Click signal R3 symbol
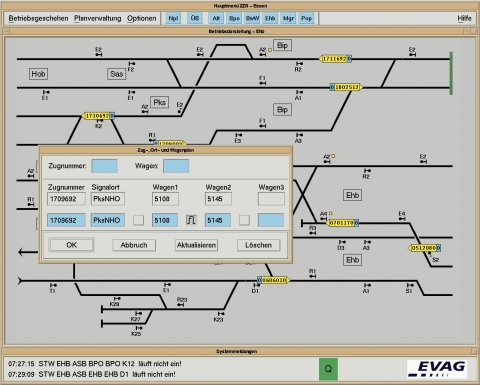 312,233
